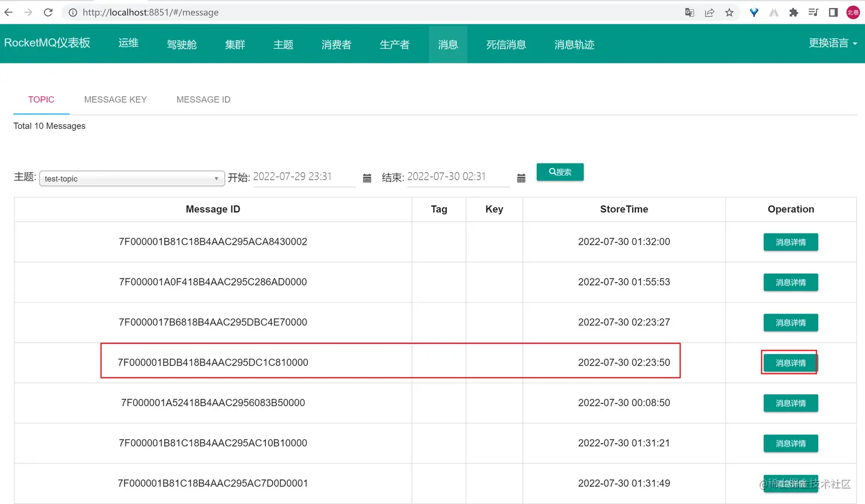Open the red profile avatar
Viewport: 865px width, 504px height.
853,12
